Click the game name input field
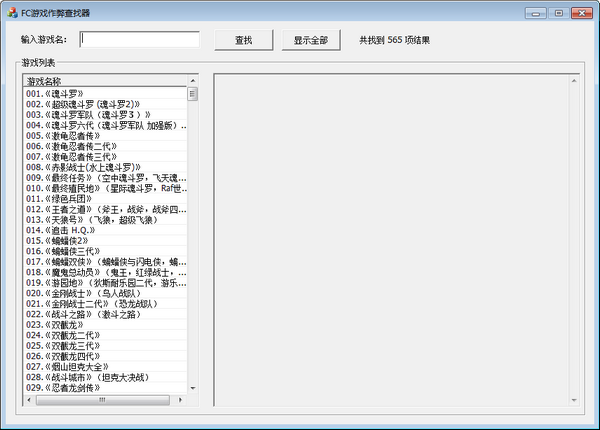This screenshot has width=600, height=430. 139,40
